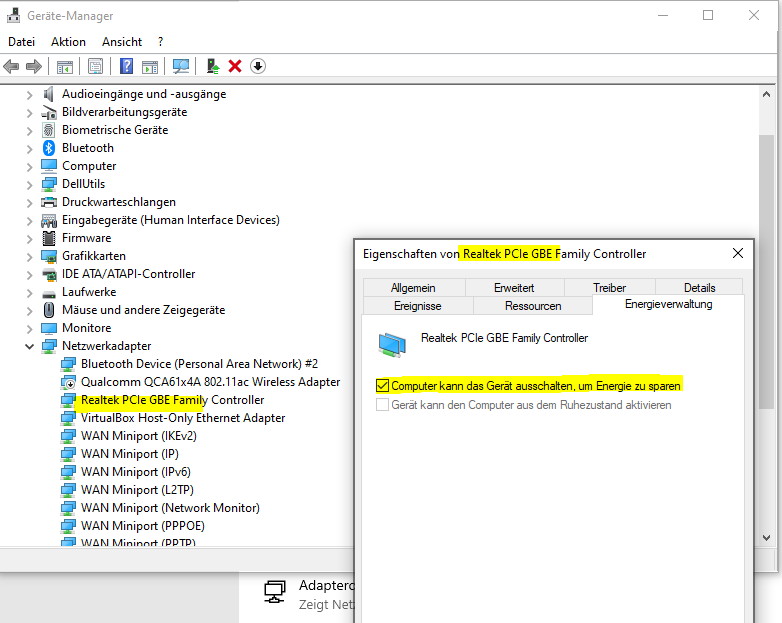Viewport: 782px width, 623px height.
Task: Click the Eingabegeräte HID keyboard icon
Action: 49,220
